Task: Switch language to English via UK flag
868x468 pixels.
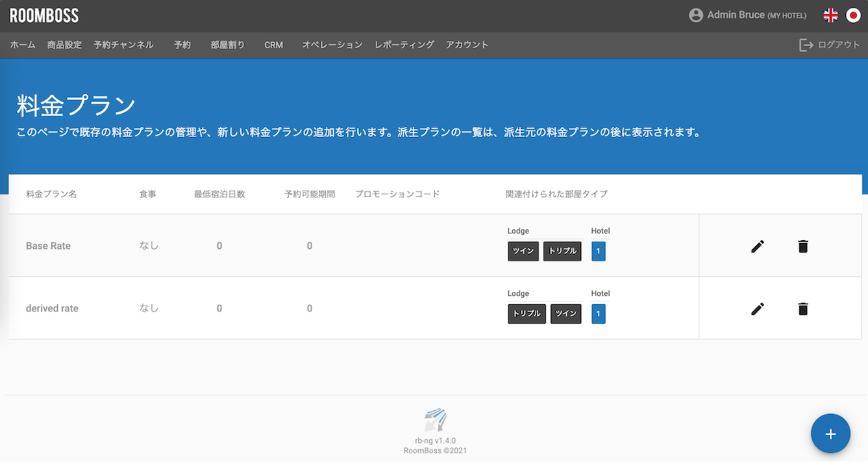Action: coord(830,15)
